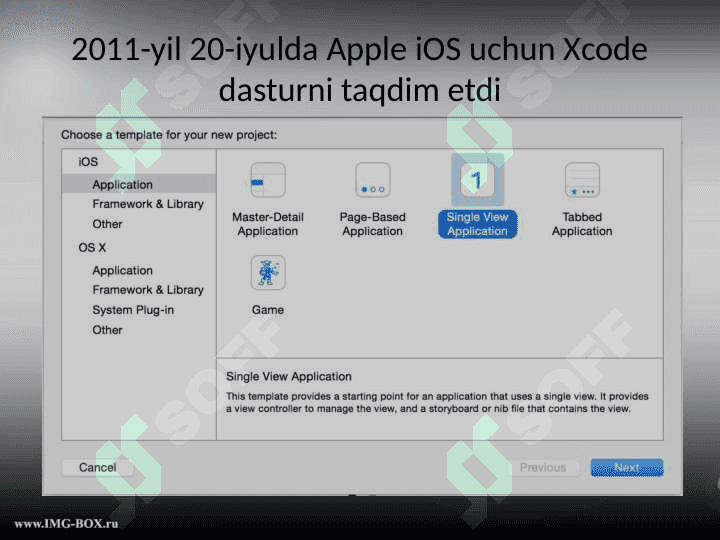Viewport: 720px width, 540px height.
Task: Select the Master-Detail Application template icon
Action: [268, 180]
